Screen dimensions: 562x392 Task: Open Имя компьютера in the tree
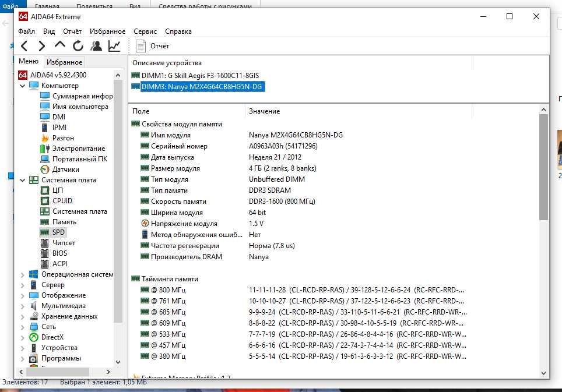[x=74, y=107]
